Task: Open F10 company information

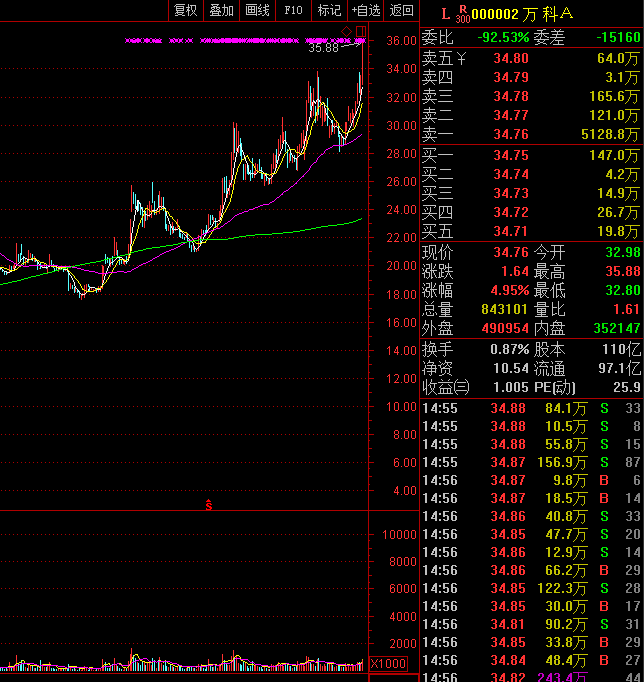Action: pos(293,11)
